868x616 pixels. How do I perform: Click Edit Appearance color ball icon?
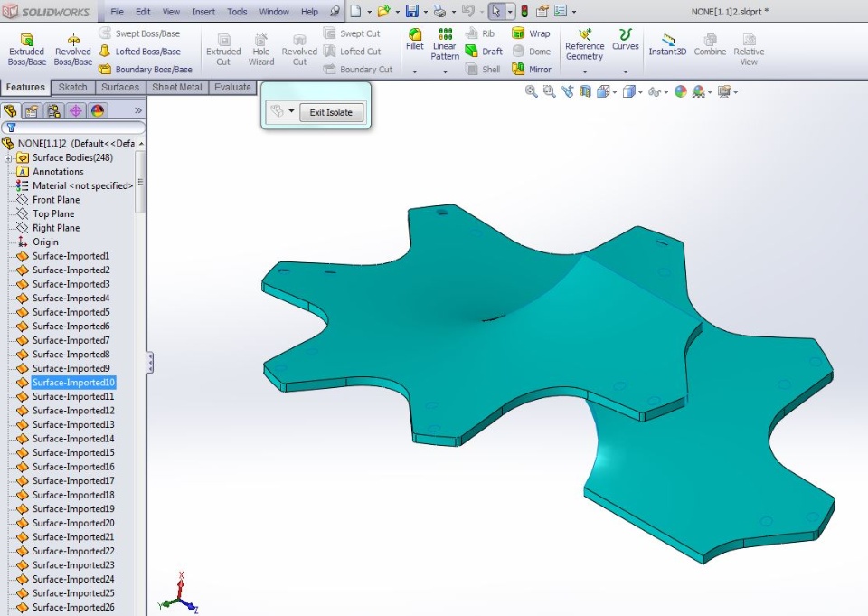680,91
